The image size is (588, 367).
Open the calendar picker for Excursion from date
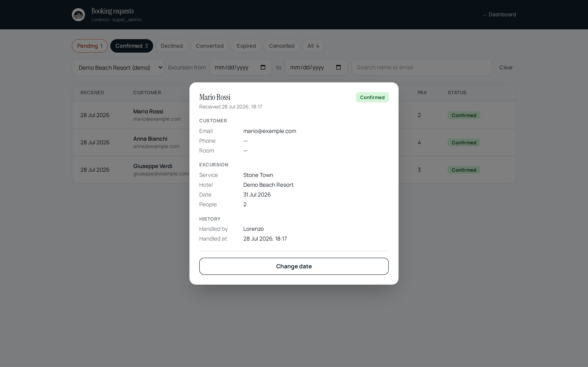tap(263, 67)
